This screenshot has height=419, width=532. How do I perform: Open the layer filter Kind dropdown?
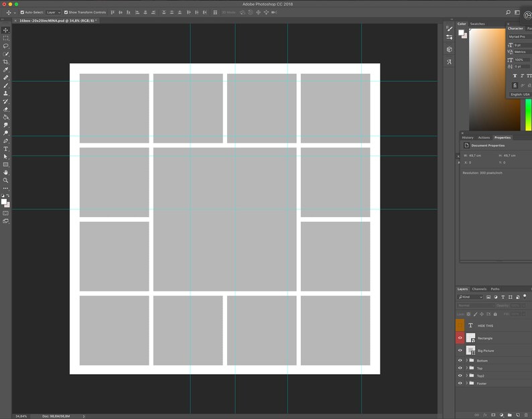470,297
